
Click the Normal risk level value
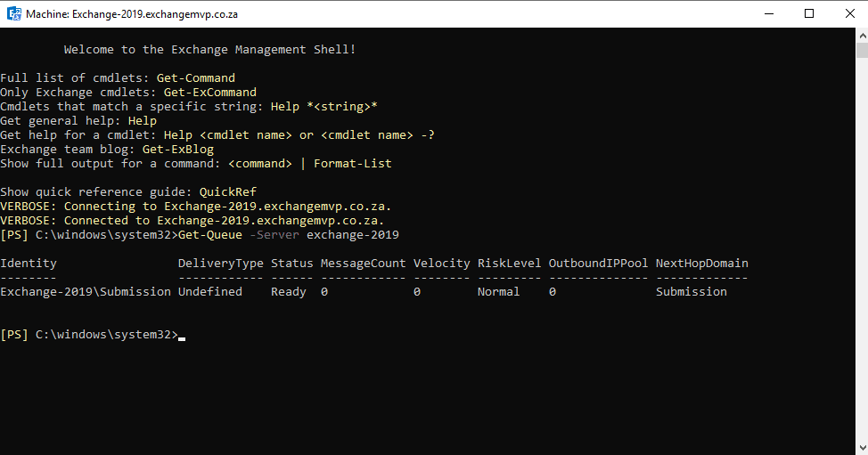[x=499, y=292]
